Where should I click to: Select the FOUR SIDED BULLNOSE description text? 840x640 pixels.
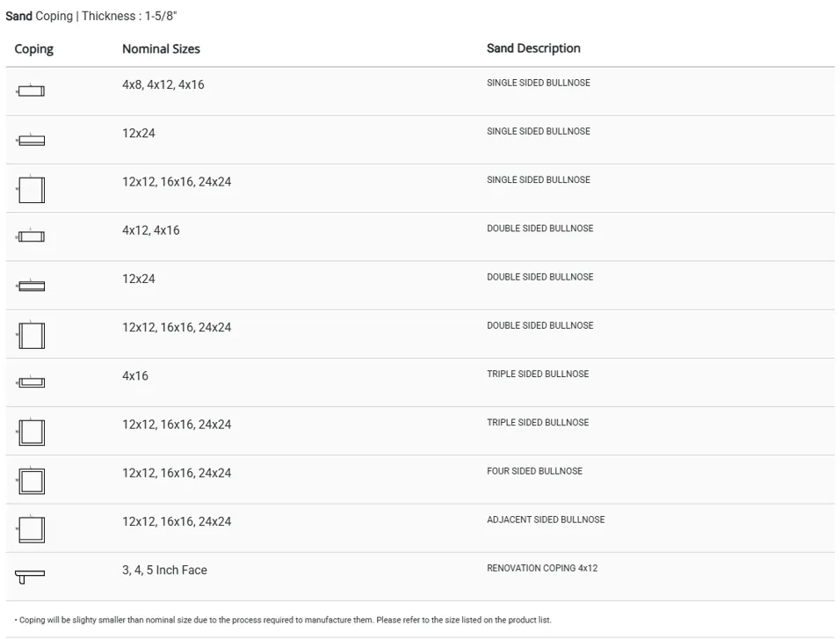coord(534,471)
